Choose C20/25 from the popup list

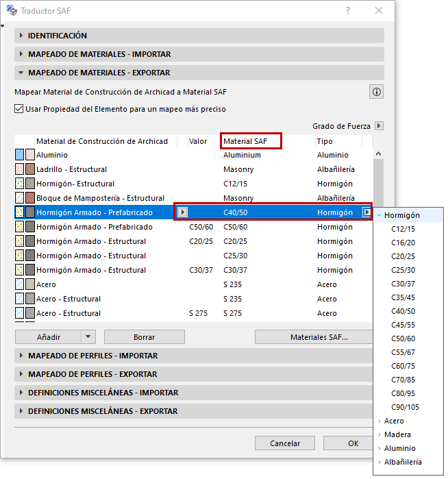pyautogui.click(x=403, y=256)
